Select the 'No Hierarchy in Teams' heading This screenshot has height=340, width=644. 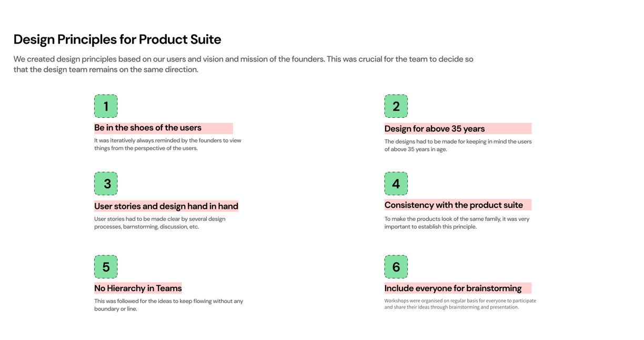coord(138,288)
